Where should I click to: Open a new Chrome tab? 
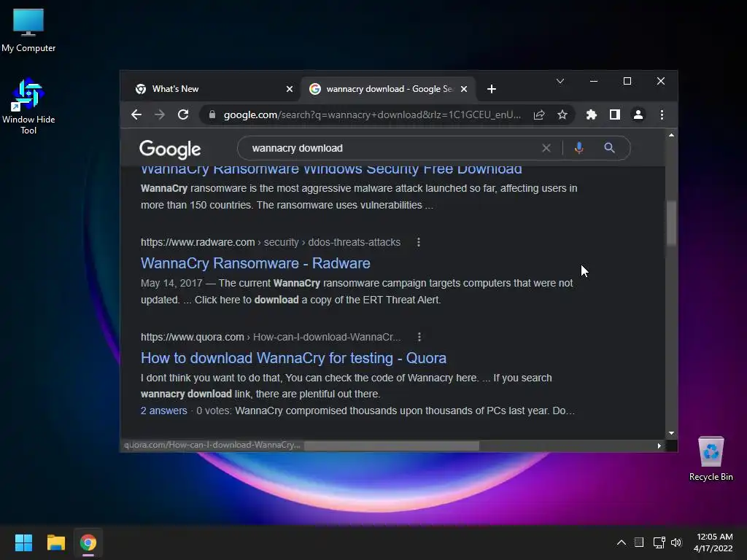[x=492, y=89]
